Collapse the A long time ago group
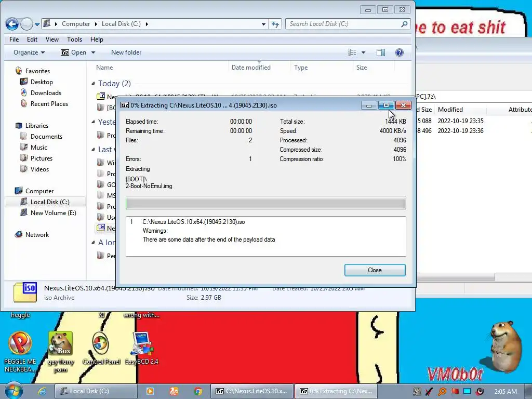Screen dimensions: 532x399 tap(94, 242)
